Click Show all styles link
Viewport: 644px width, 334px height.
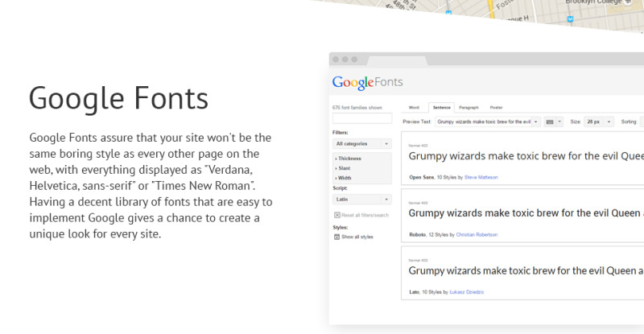click(357, 237)
